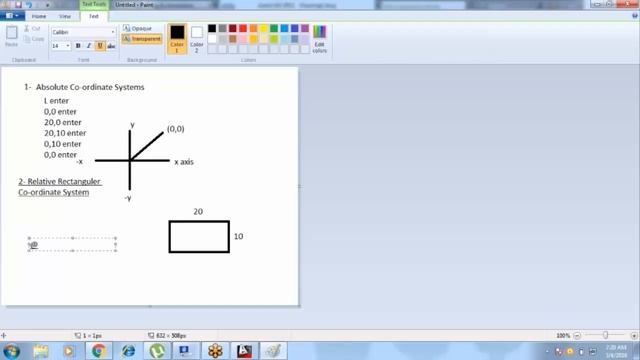Image resolution: width=640 pixels, height=360 pixels.
Task: Pick the black color swatch
Action: pyautogui.click(x=212, y=28)
